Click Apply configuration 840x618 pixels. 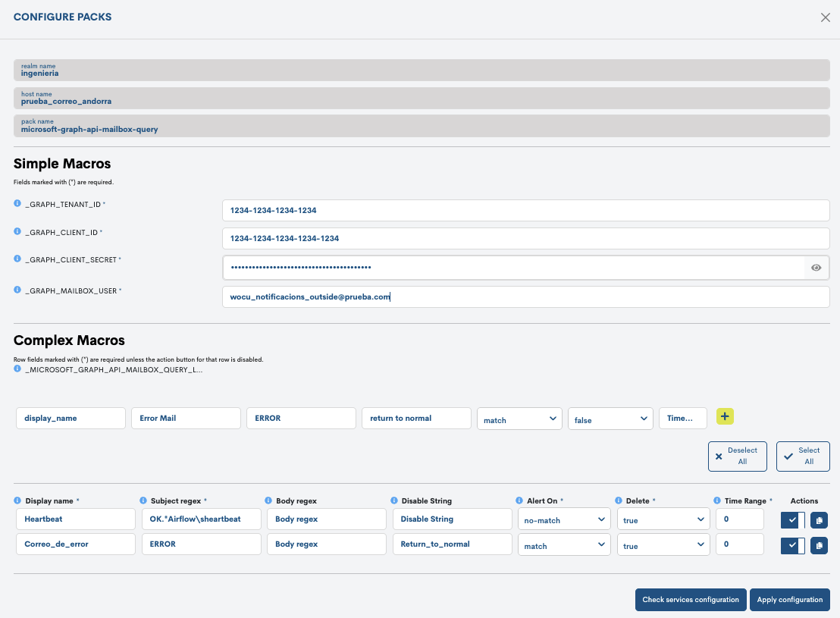(790, 600)
